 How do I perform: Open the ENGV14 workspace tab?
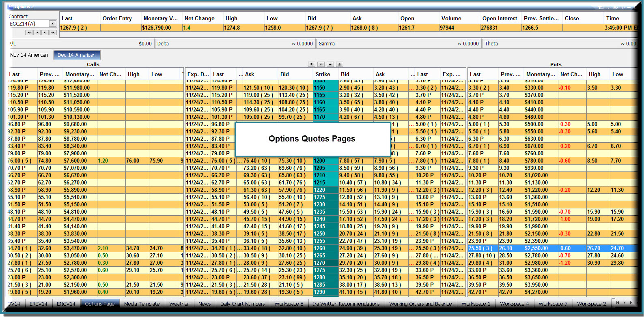(x=66, y=304)
